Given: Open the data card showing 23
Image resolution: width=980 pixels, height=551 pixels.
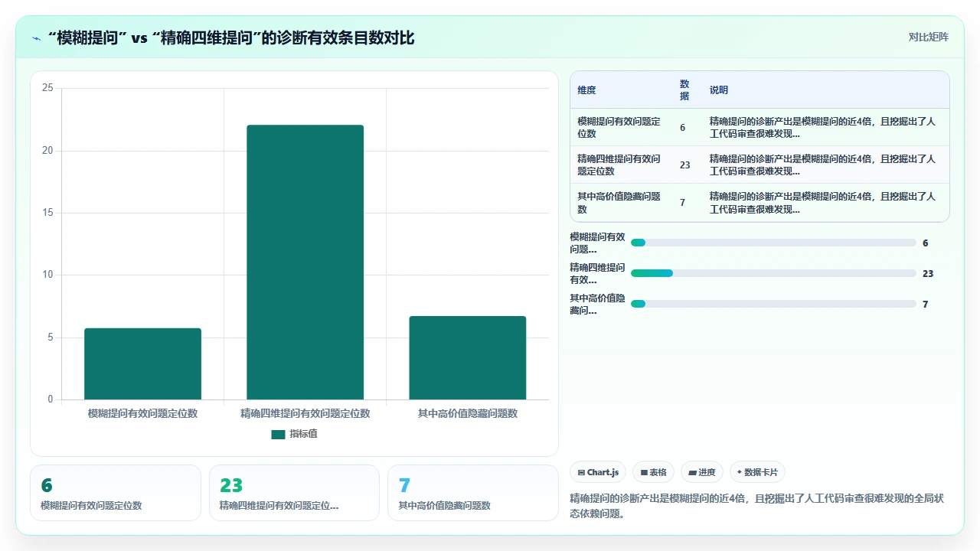Looking at the screenshot, I should coord(294,493).
